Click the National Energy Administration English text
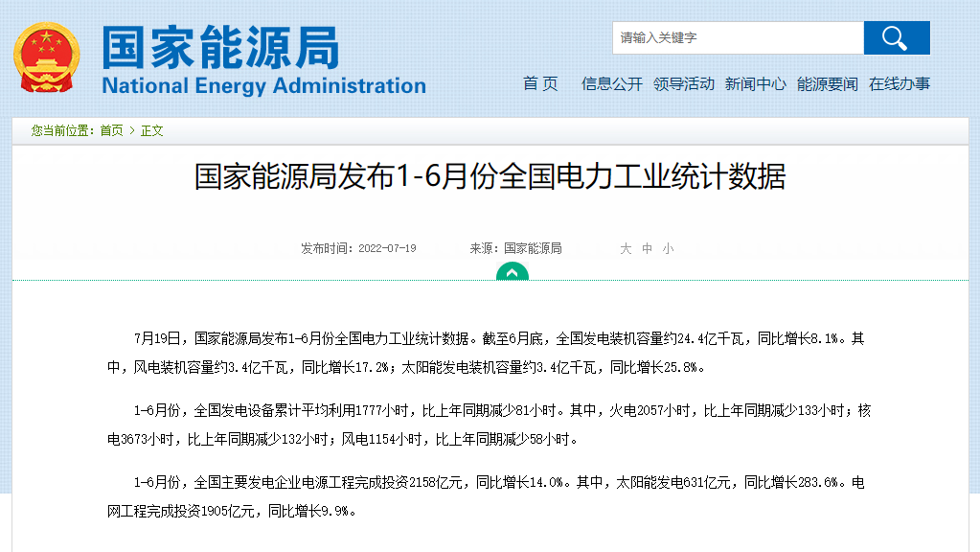The width and height of the screenshot is (980, 552). tap(263, 85)
